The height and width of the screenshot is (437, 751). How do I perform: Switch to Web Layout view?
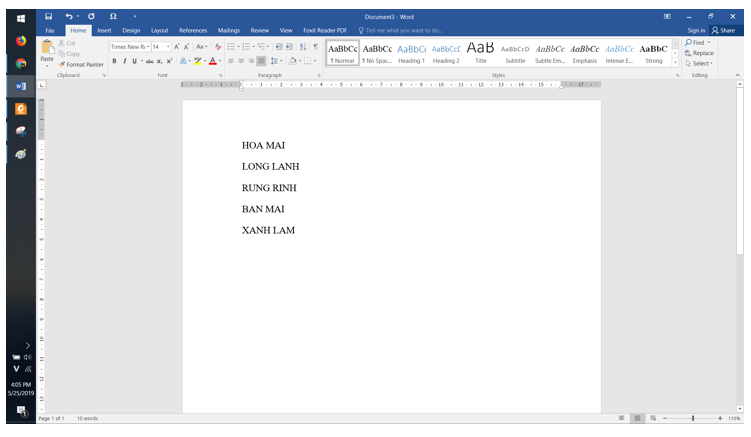(x=653, y=418)
